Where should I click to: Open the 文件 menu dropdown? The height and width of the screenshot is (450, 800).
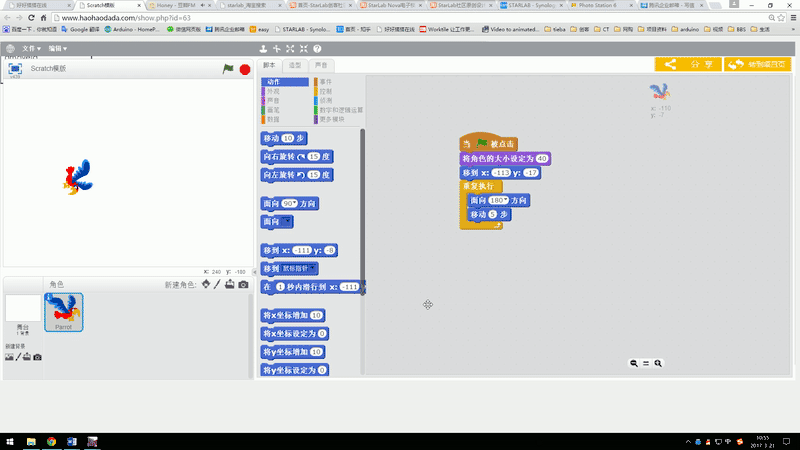pos(31,48)
